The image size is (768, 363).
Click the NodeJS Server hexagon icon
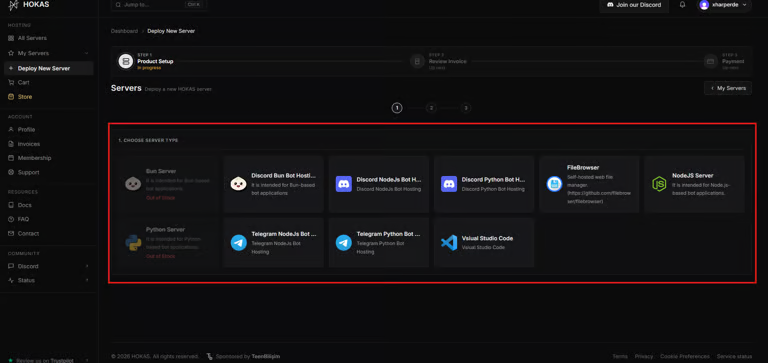click(x=659, y=184)
